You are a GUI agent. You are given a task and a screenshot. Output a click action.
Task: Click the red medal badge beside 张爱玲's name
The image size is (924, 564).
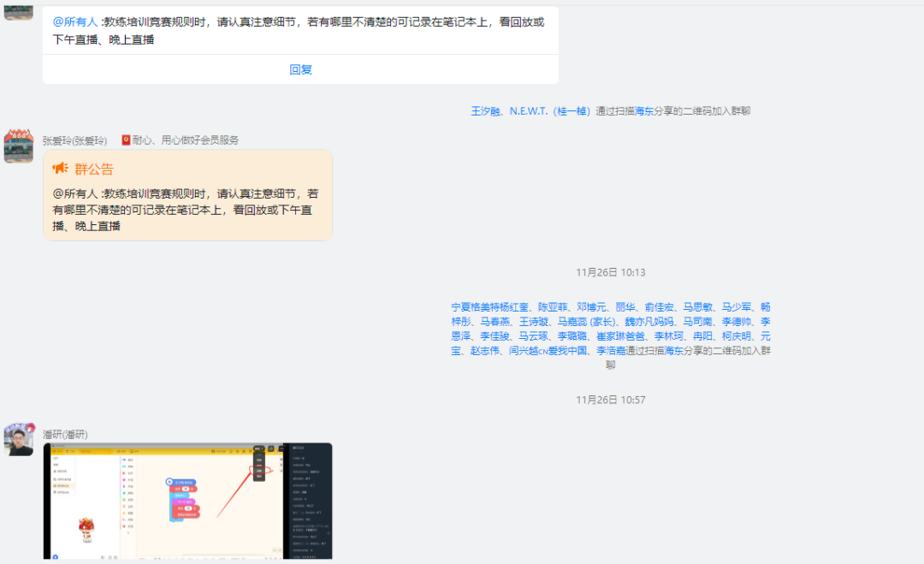point(127,139)
